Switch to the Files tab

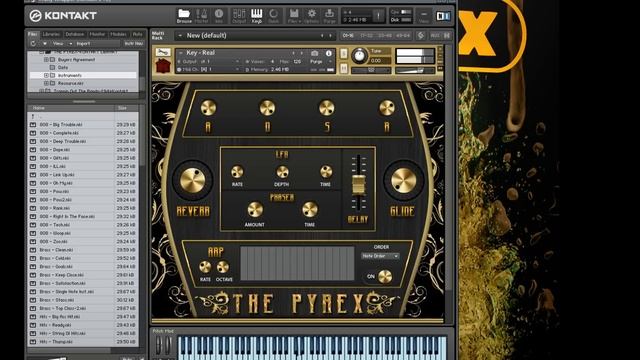click(33, 34)
